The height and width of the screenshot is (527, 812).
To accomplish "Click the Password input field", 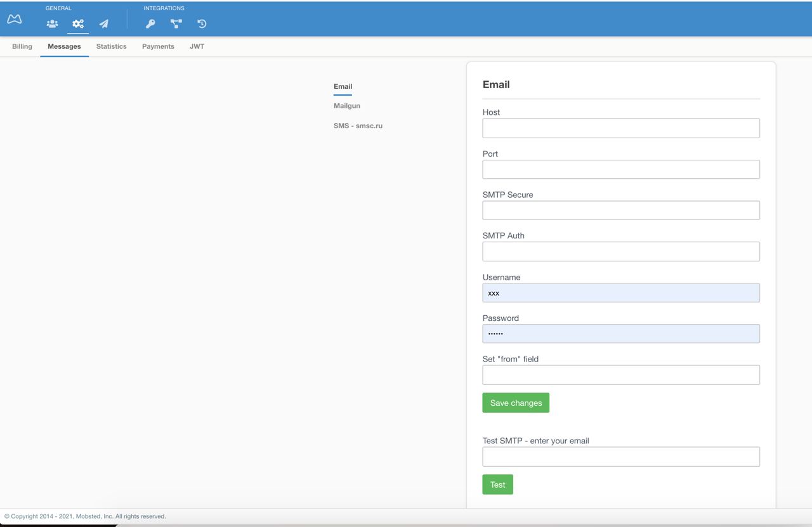I will click(621, 334).
